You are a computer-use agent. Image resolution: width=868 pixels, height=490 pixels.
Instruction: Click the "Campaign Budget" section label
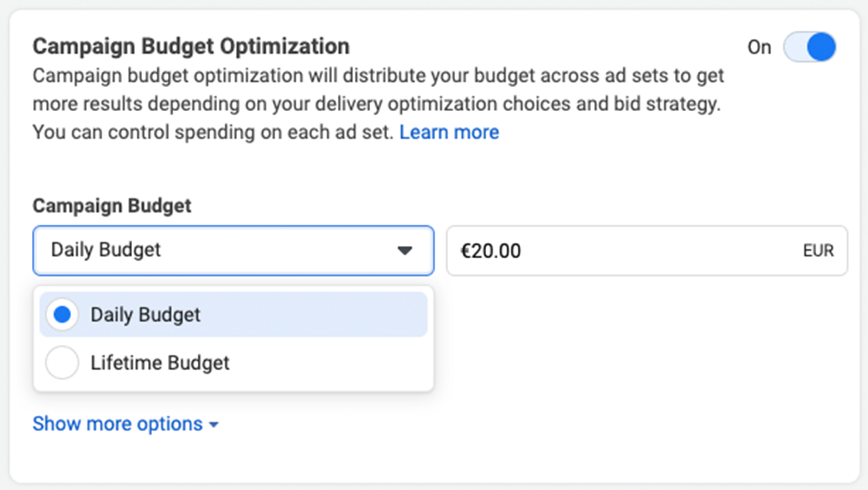pyautogui.click(x=112, y=206)
